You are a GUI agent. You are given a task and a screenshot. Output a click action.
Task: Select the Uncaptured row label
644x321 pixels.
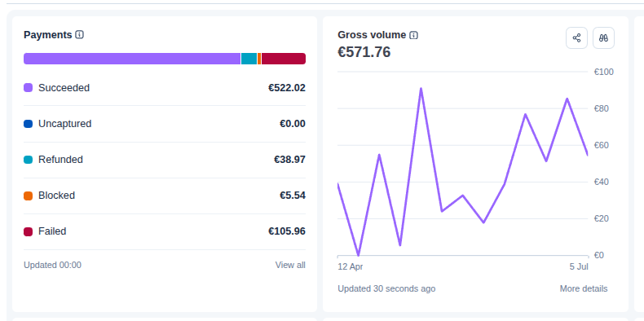[x=65, y=124]
